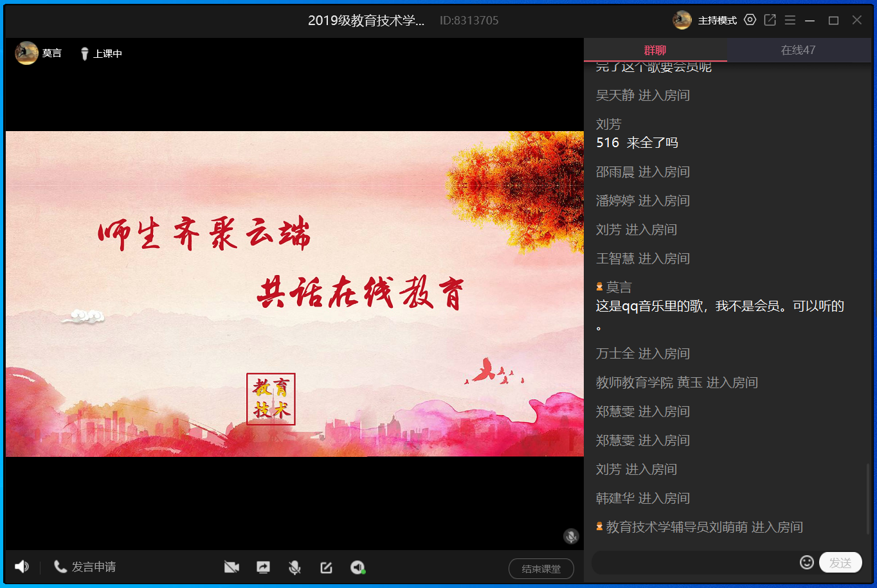This screenshot has height=588, width=877.
Task: Click the pop-out window icon
Action: pyautogui.click(x=770, y=20)
